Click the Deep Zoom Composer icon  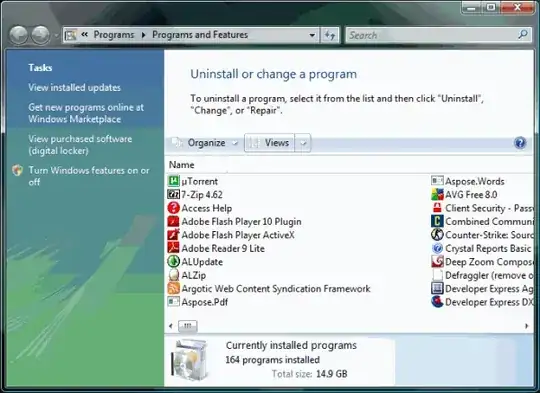click(437, 262)
